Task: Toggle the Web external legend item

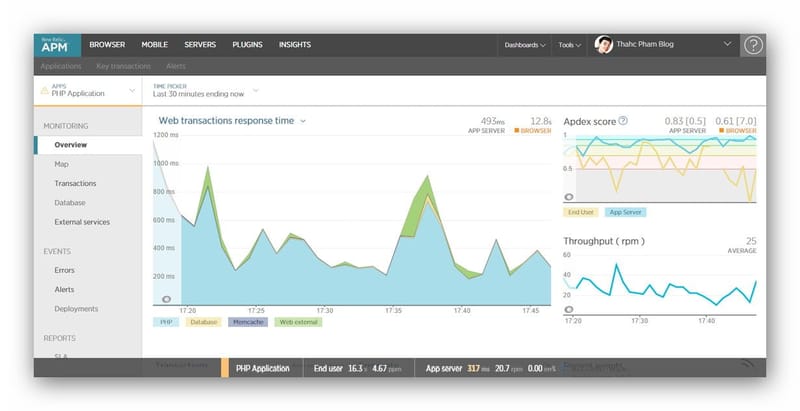Action: pyautogui.click(x=298, y=322)
